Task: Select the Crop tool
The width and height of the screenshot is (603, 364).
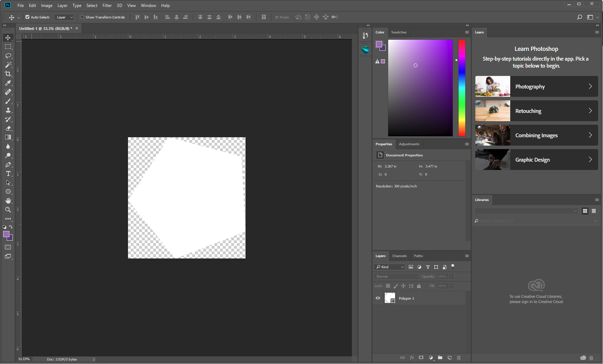Action: coord(8,74)
